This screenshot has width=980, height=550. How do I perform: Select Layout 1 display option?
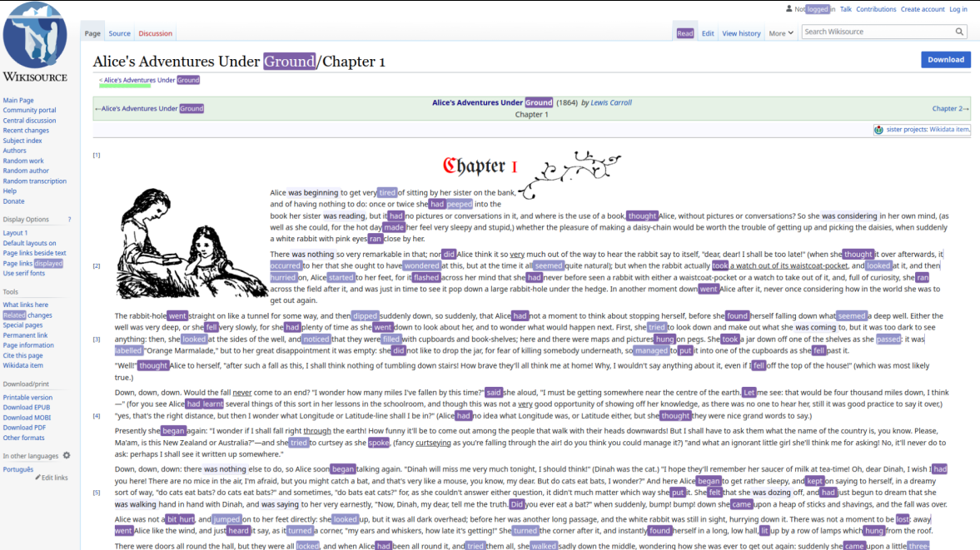click(x=15, y=233)
